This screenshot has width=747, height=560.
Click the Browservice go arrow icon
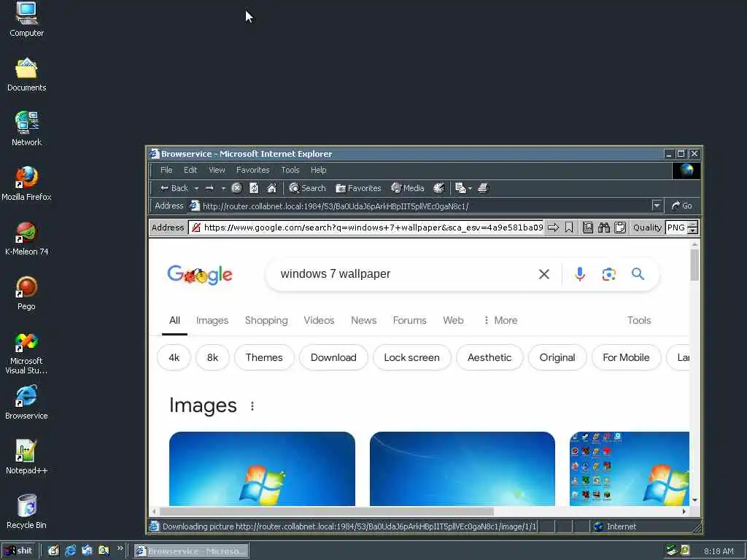pos(553,227)
